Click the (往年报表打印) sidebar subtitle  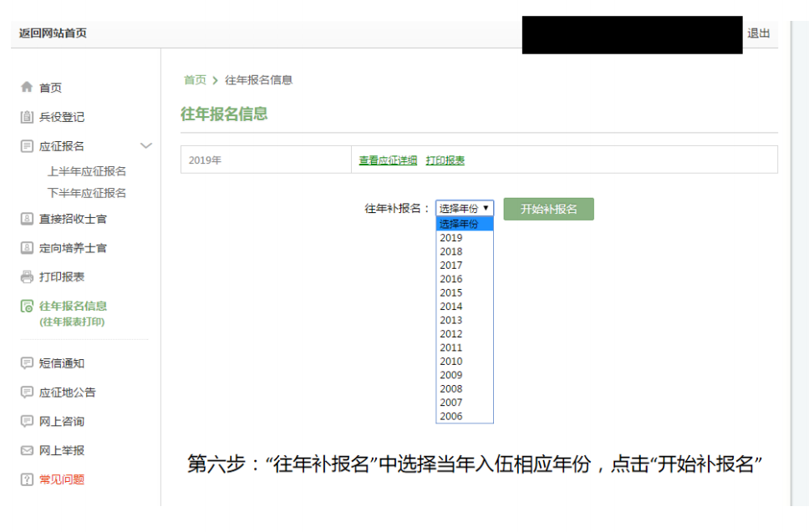[72, 322]
